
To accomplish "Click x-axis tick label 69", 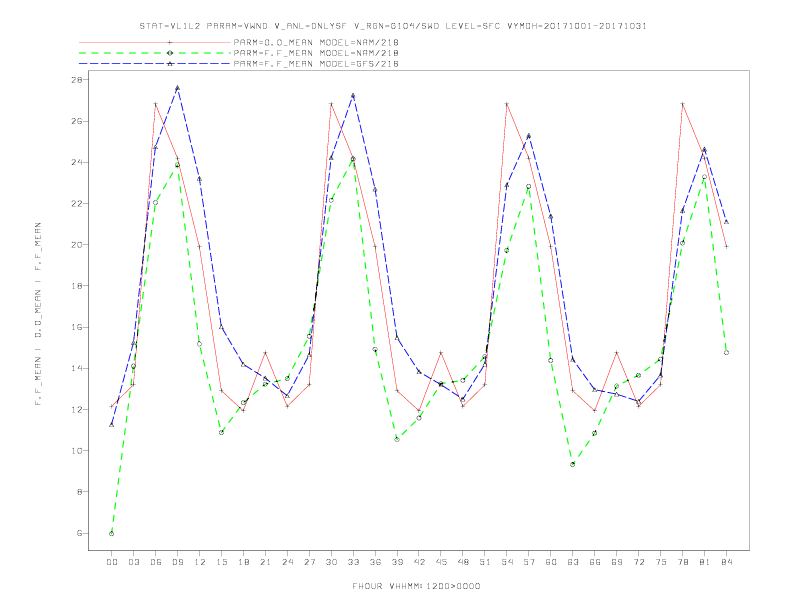I will [x=617, y=562].
